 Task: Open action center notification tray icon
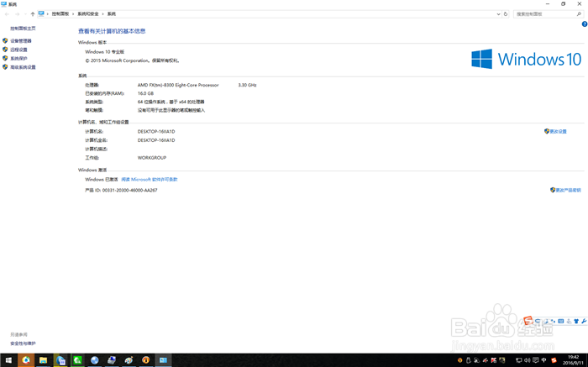[536, 360]
